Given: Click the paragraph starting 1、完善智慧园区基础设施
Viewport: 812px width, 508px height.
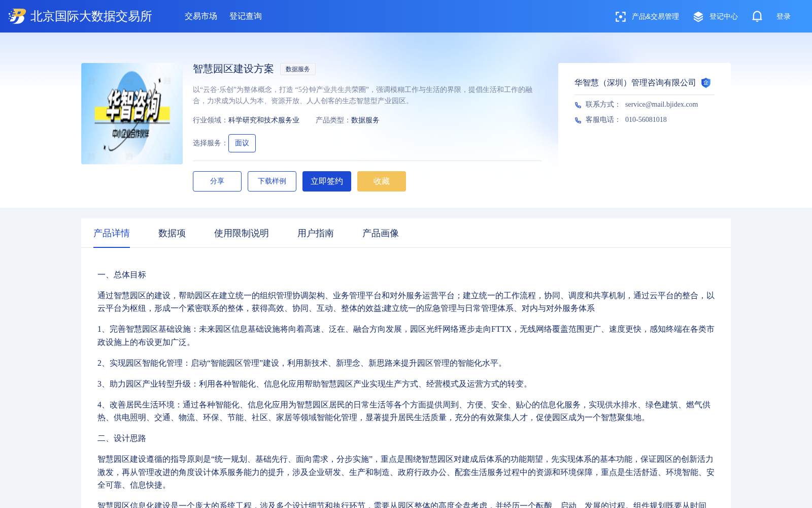Looking at the screenshot, I should coord(406,336).
